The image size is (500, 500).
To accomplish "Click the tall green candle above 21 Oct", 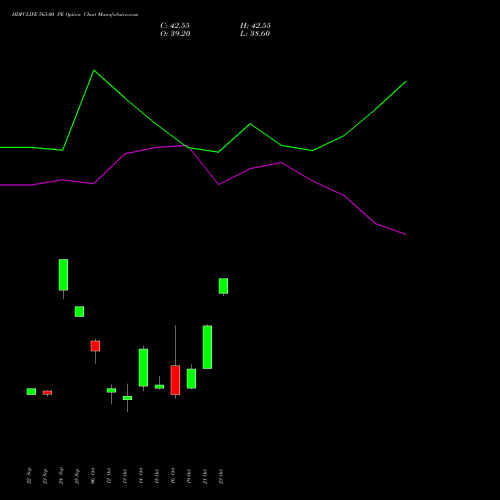I will coord(207,347).
